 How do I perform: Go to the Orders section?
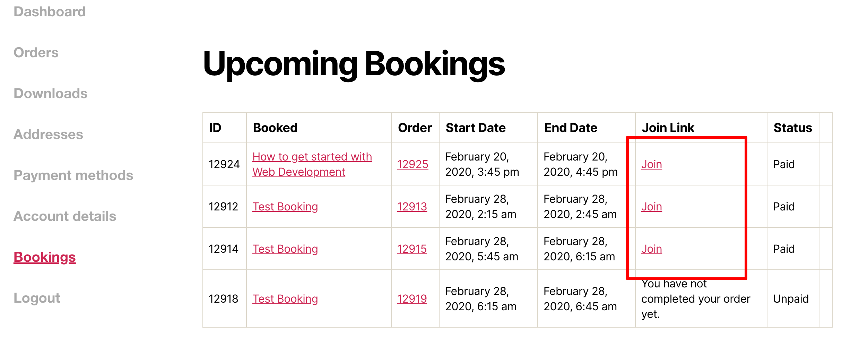point(36,53)
